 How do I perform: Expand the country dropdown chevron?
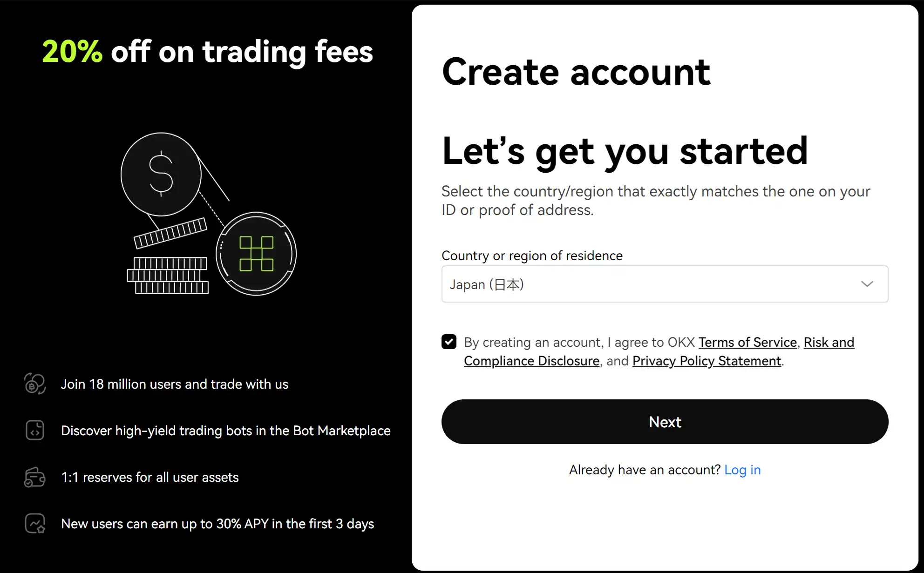[867, 284]
